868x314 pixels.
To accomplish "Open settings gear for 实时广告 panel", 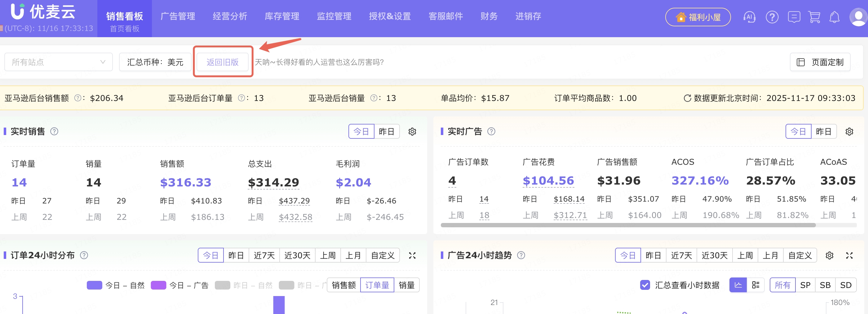I will pyautogui.click(x=849, y=132).
